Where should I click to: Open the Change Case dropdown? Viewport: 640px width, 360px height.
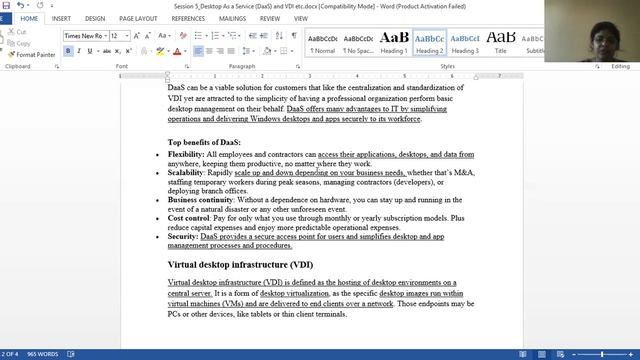(164, 36)
